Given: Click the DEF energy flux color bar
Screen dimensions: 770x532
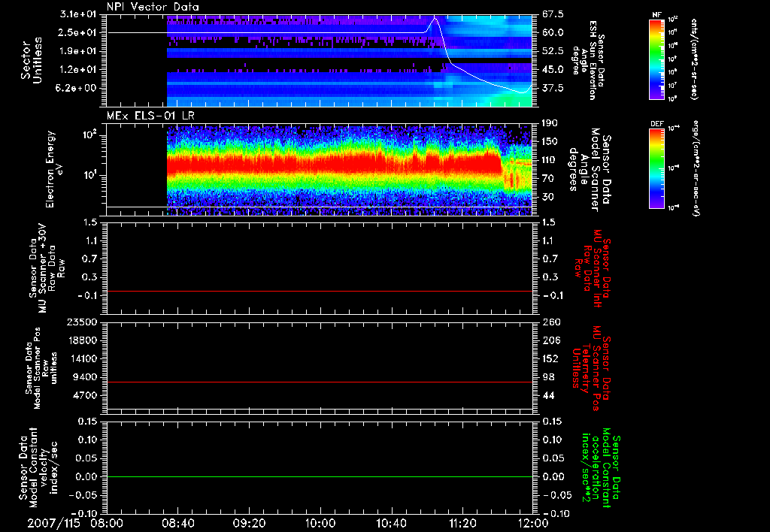Looking at the screenshot, I should pos(657,168).
